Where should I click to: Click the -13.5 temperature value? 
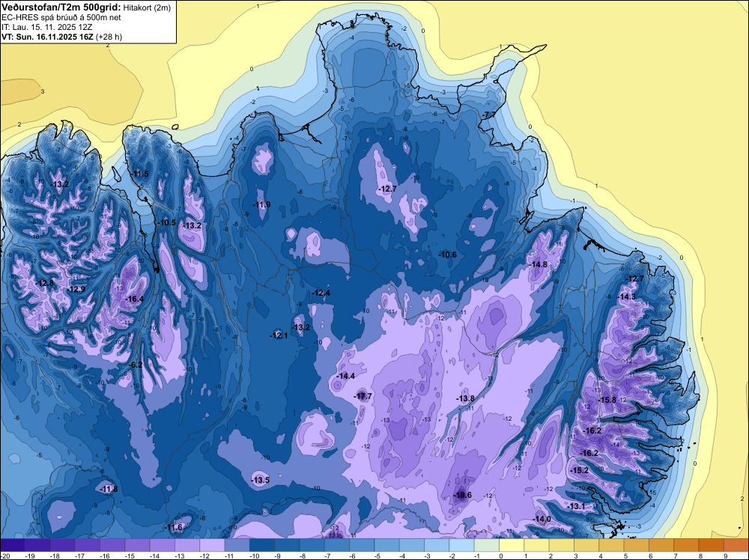coord(261,481)
